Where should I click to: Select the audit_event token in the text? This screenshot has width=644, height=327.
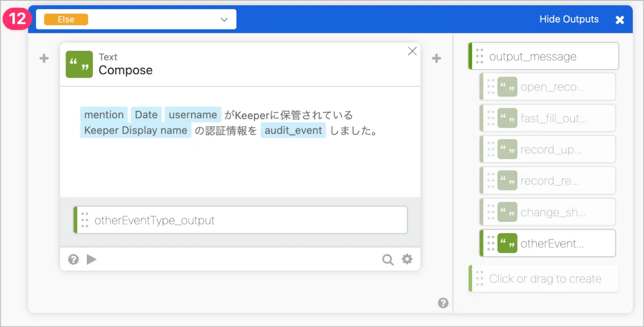pyautogui.click(x=293, y=130)
